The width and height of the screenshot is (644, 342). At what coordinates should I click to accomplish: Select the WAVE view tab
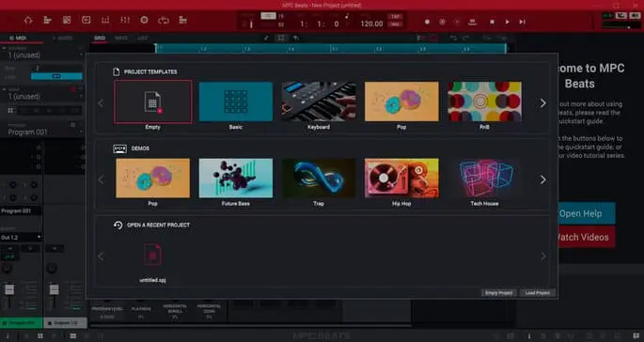tap(121, 39)
